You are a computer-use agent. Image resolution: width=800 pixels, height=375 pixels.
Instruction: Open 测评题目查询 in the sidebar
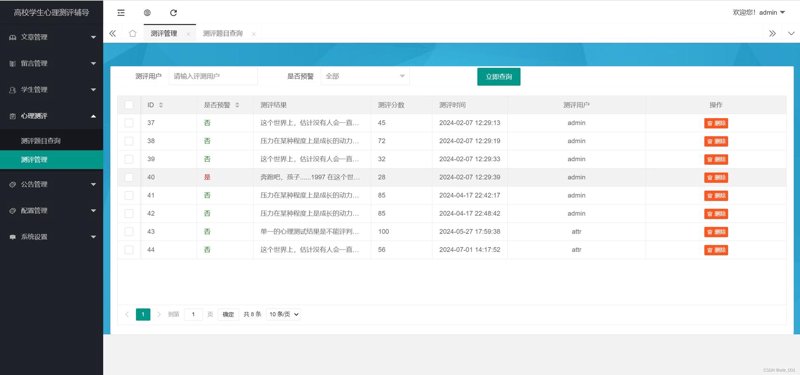click(52, 141)
